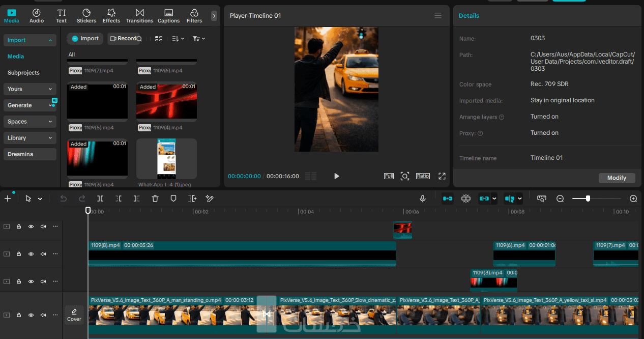644x339 pixels.
Task: Go to the Effects tab
Action: (111, 16)
